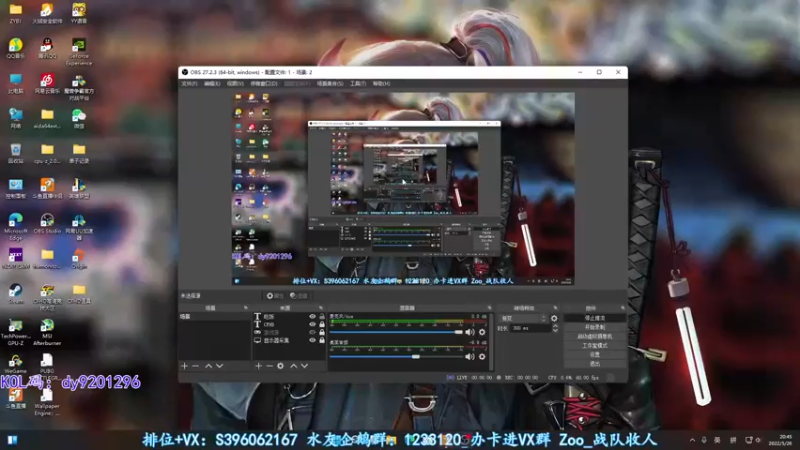Undock the Controls panel with its header icon
This screenshot has width=800, height=450.
click(x=622, y=308)
